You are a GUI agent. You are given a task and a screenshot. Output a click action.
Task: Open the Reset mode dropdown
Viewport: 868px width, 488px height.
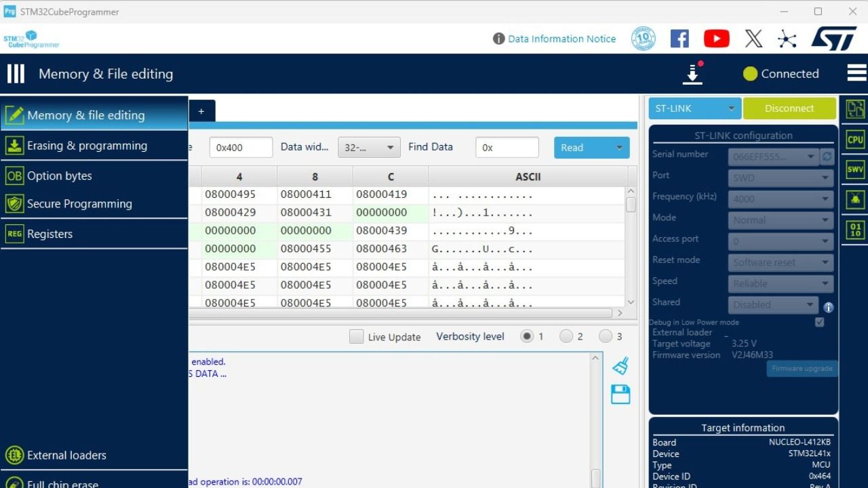781,262
